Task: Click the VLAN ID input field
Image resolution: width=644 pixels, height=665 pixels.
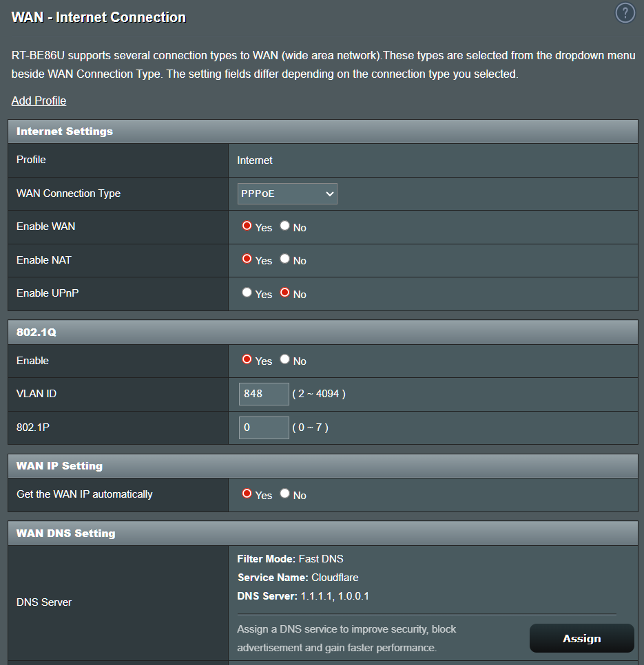Action: pos(264,394)
